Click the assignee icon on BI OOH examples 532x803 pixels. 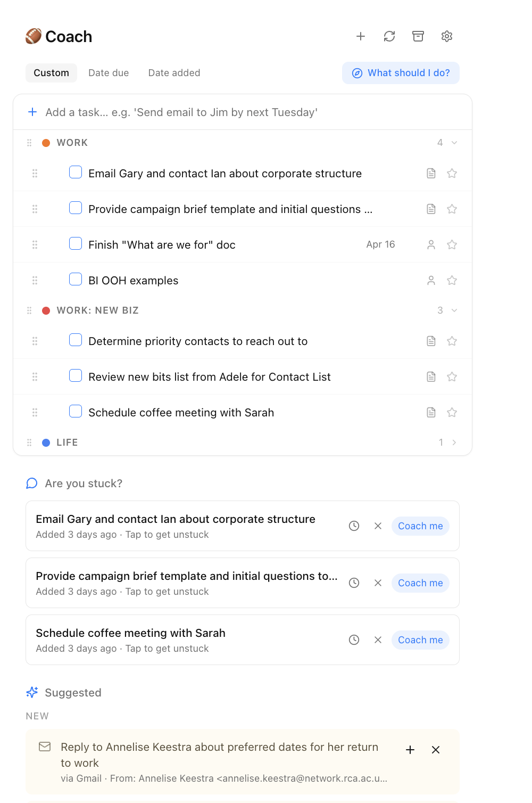pos(431,280)
